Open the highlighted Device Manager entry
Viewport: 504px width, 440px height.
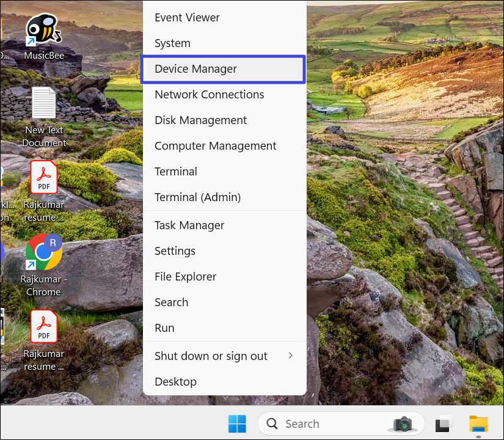pos(195,69)
